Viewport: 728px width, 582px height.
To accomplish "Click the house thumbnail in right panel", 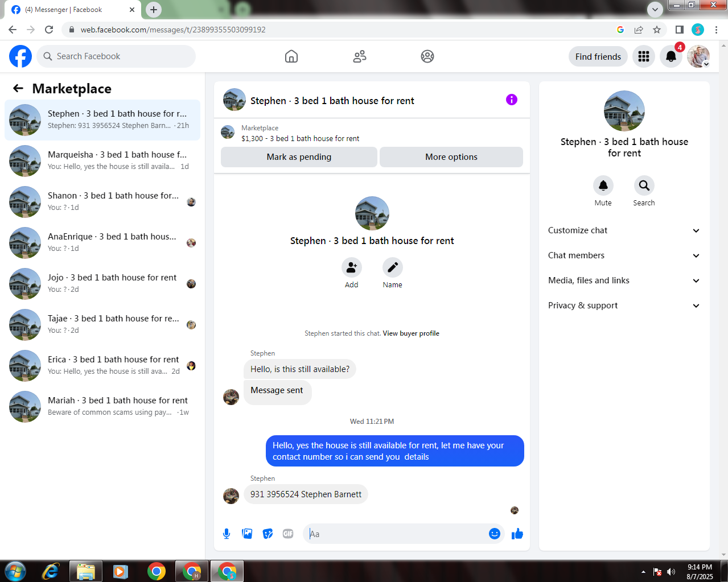I will pos(624,111).
